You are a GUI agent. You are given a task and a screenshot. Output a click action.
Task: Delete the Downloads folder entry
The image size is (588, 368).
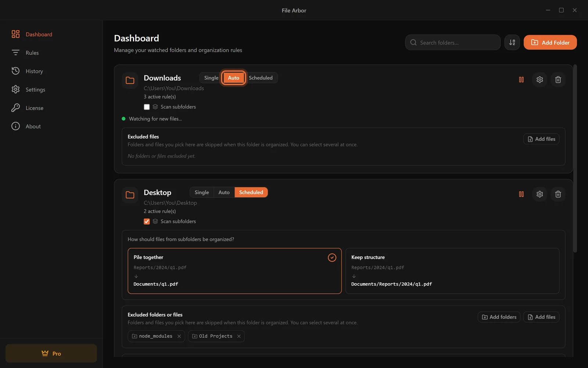558,79
